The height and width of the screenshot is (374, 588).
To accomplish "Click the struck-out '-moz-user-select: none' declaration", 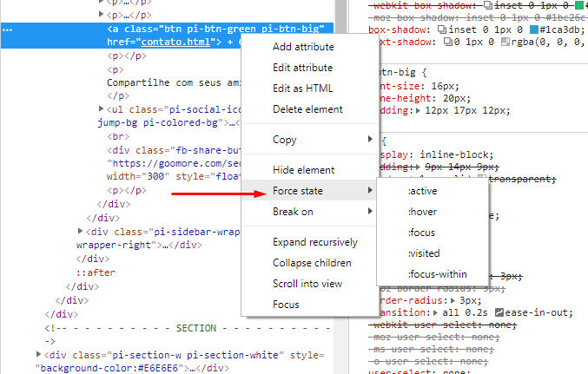I will (436, 337).
